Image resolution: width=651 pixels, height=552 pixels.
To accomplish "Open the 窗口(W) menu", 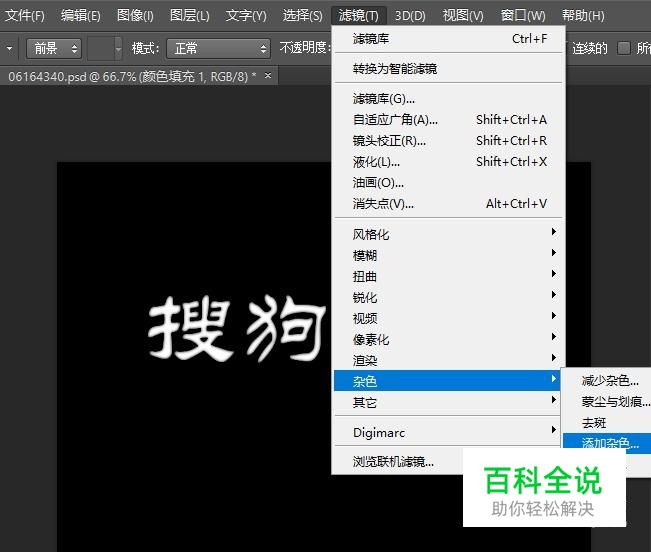I will click(523, 16).
